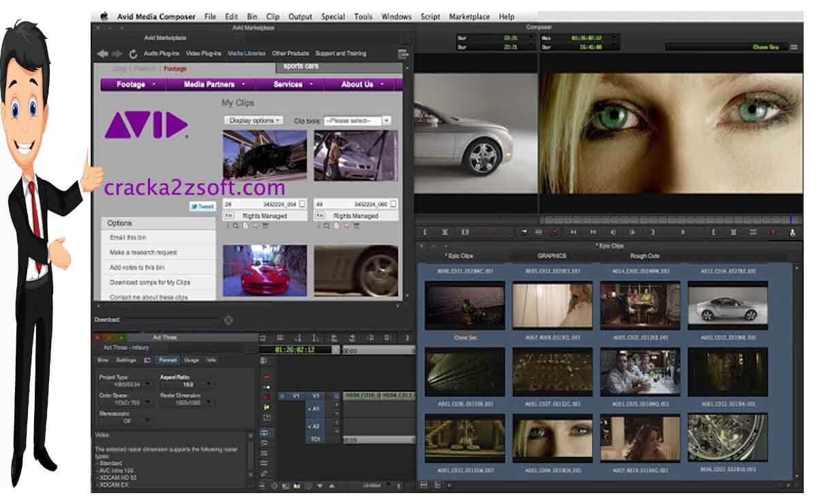The width and height of the screenshot is (818, 504).
Task: Open the Aspect Ratio dropdown
Action: (186, 385)
